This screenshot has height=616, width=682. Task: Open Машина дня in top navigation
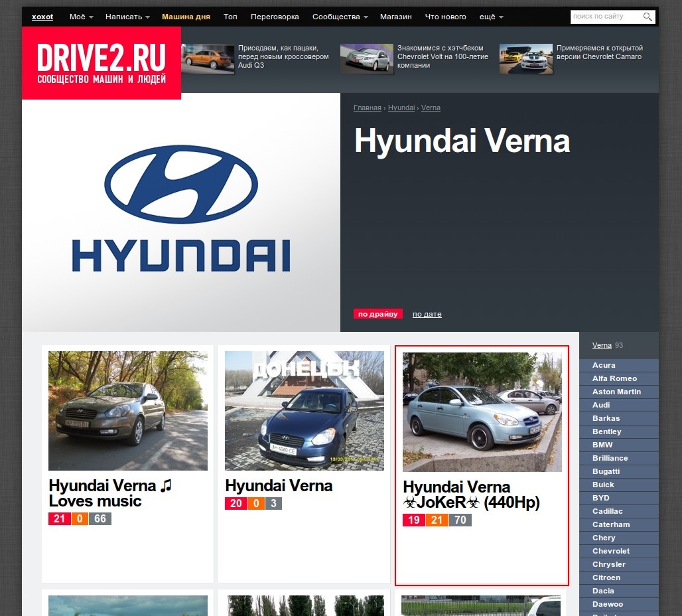click(186, 17)
